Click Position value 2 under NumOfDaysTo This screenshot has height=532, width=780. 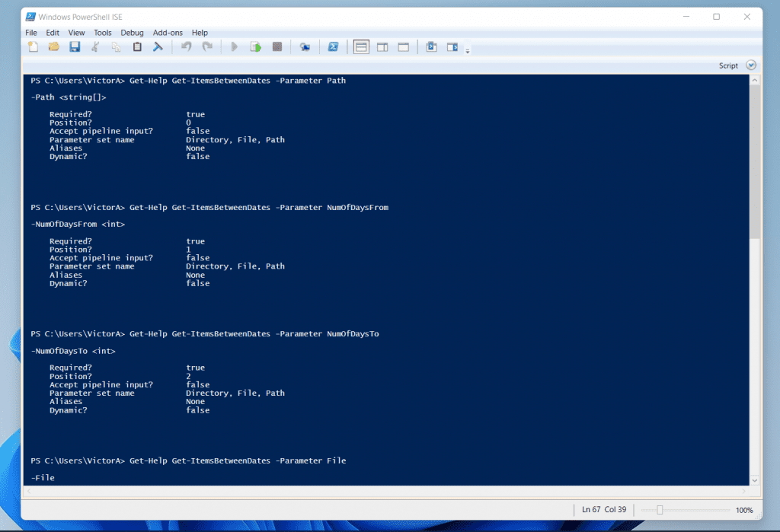(x=189, y=377)
